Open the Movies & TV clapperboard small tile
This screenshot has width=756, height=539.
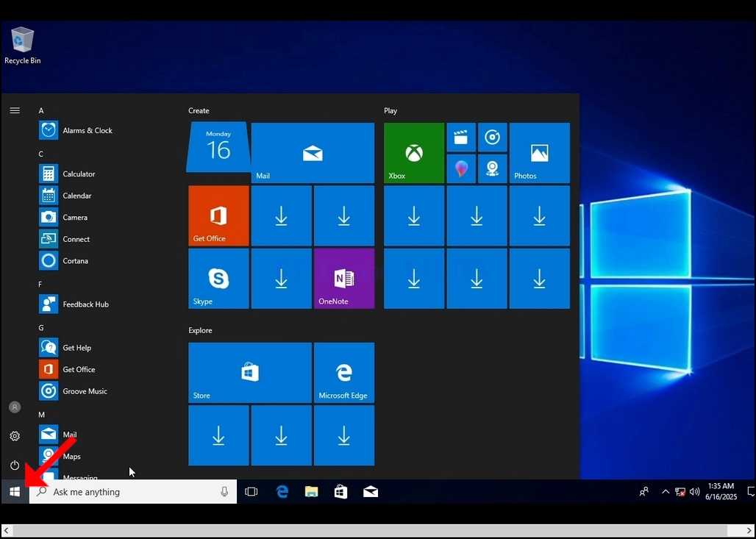tap(461, 138)
